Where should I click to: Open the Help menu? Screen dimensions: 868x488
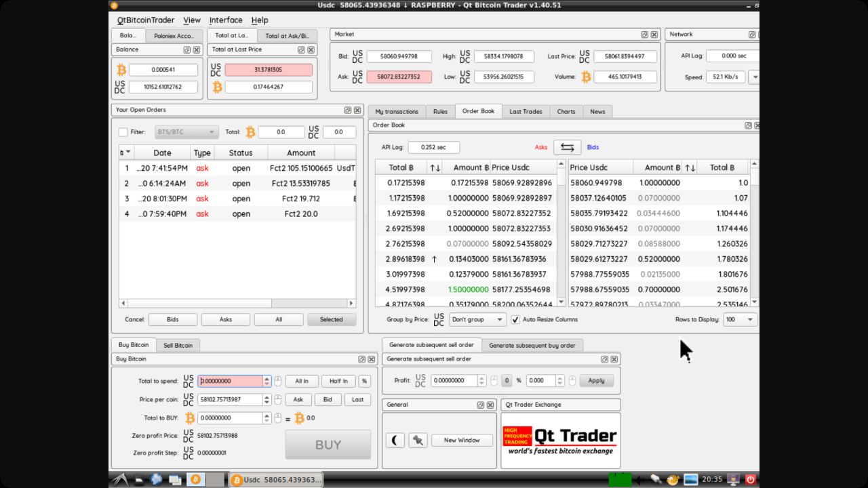point(260,20)
